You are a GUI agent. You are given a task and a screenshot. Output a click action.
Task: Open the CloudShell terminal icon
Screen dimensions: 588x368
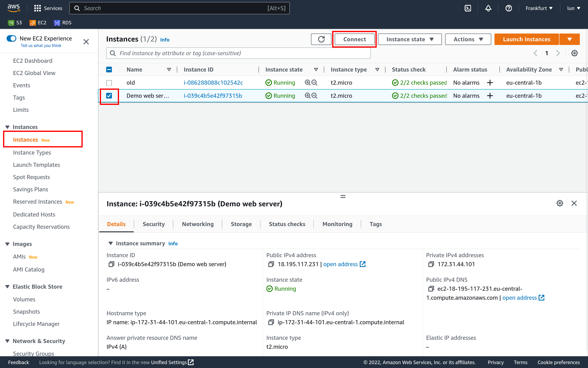468,8
